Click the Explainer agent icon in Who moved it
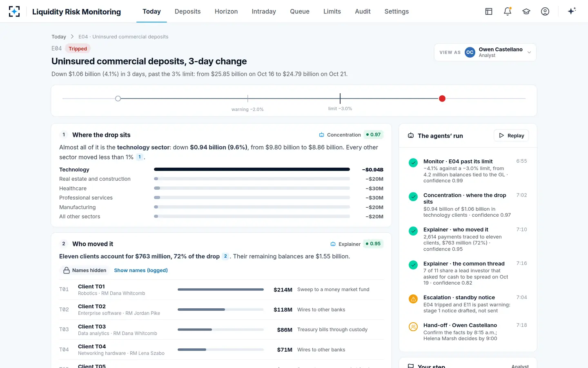The image size is (588, 368). 333,244
